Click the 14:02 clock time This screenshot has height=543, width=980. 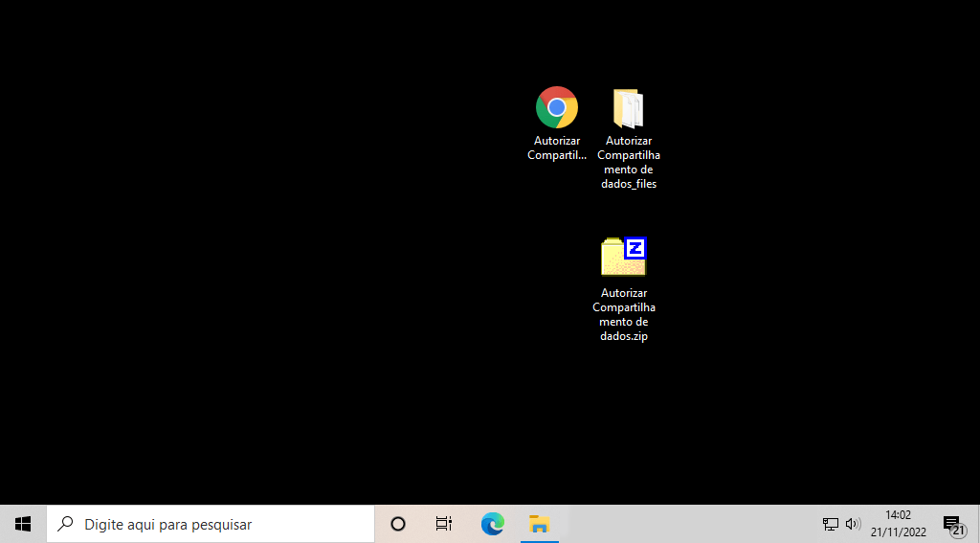coord(898,515)
